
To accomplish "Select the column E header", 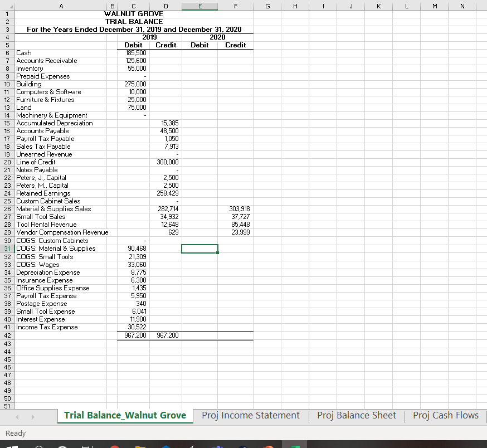I will click(x=199, y=6).
